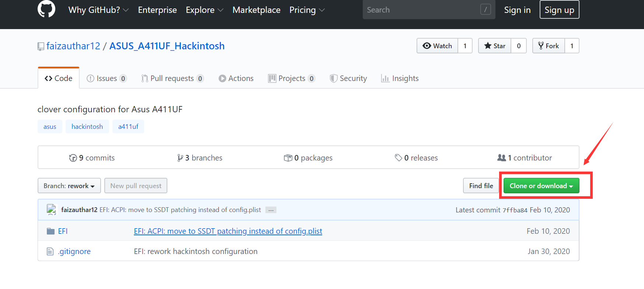Click the commits history clock icon

pyautogui.click(x=73, y=158)
